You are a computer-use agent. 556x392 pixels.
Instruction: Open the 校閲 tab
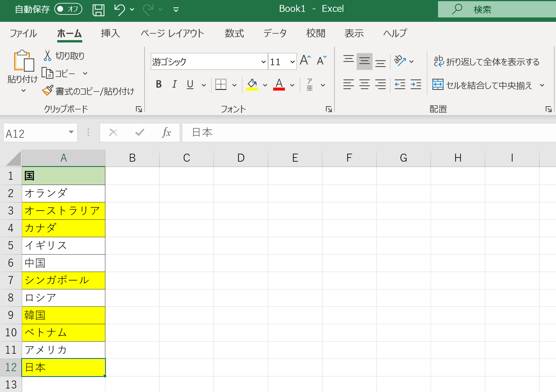[316, 33]
